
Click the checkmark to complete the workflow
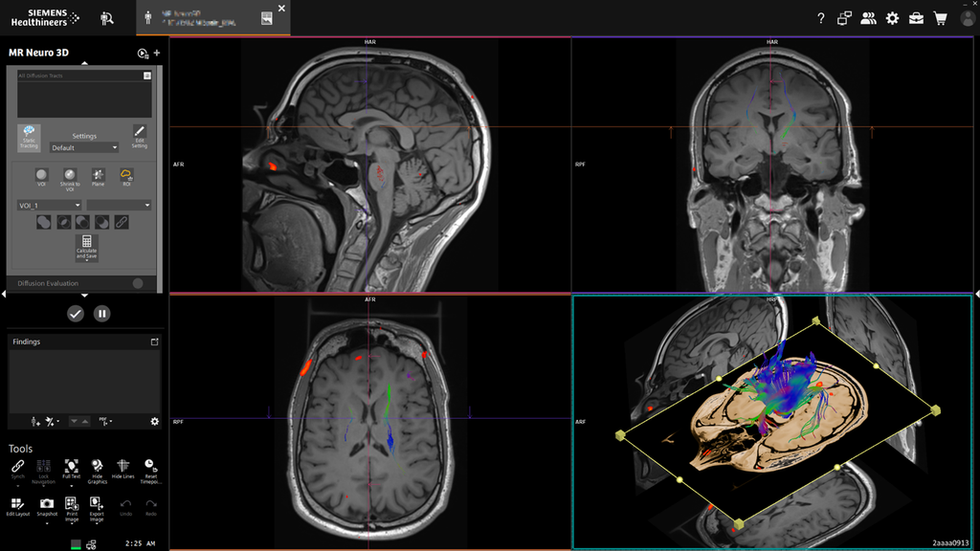coord(76,314)
